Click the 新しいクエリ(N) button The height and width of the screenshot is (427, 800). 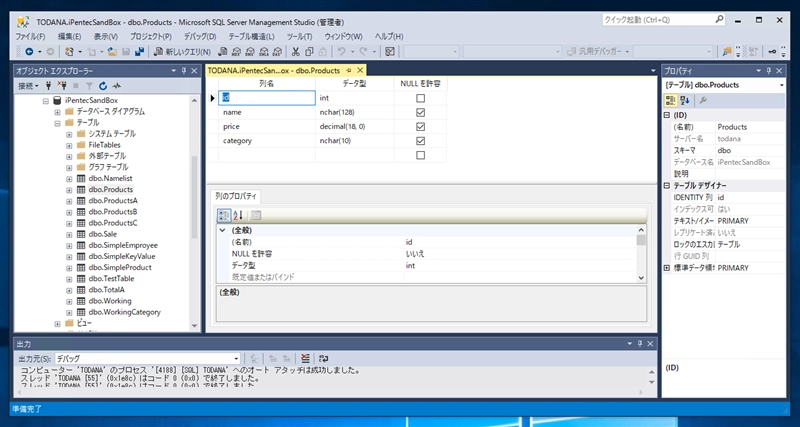(183, 52)
